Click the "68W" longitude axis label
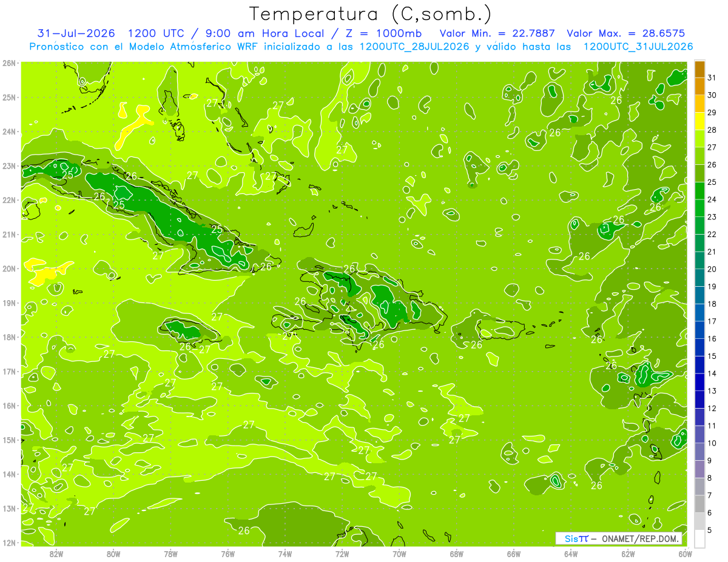 [x=457, y=554]
